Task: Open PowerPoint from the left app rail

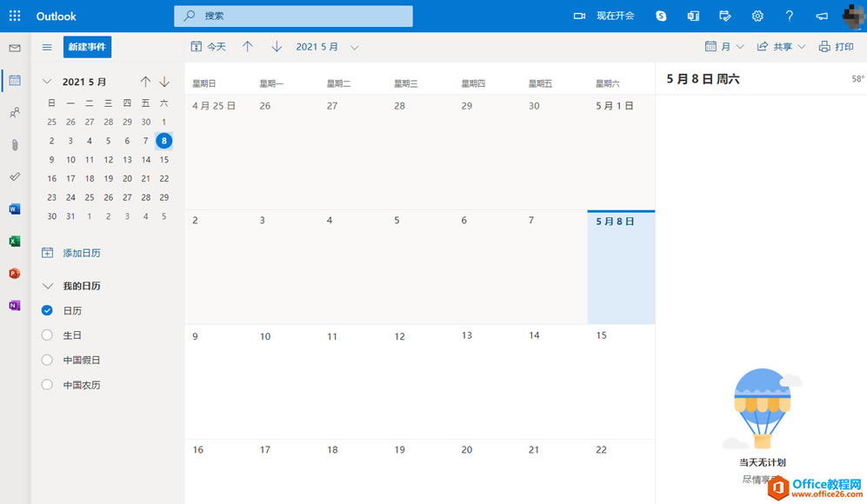Action: [14, 271]
